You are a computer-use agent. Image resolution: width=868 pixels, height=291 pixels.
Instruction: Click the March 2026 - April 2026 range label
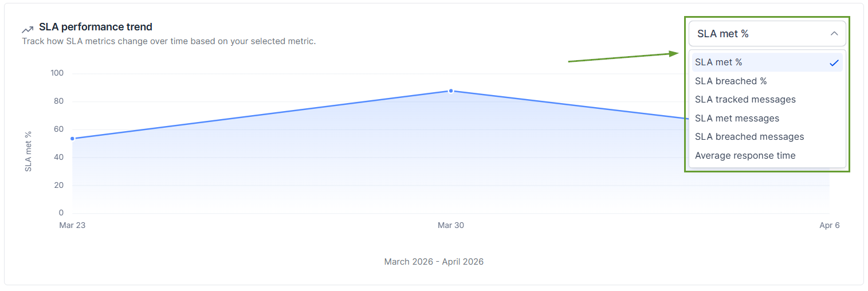click(434, 262)
